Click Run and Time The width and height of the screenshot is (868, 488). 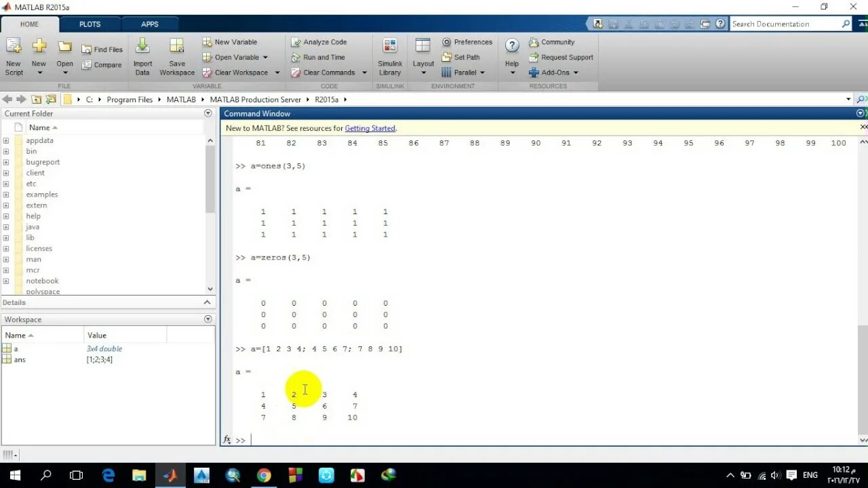coord(318,58)
